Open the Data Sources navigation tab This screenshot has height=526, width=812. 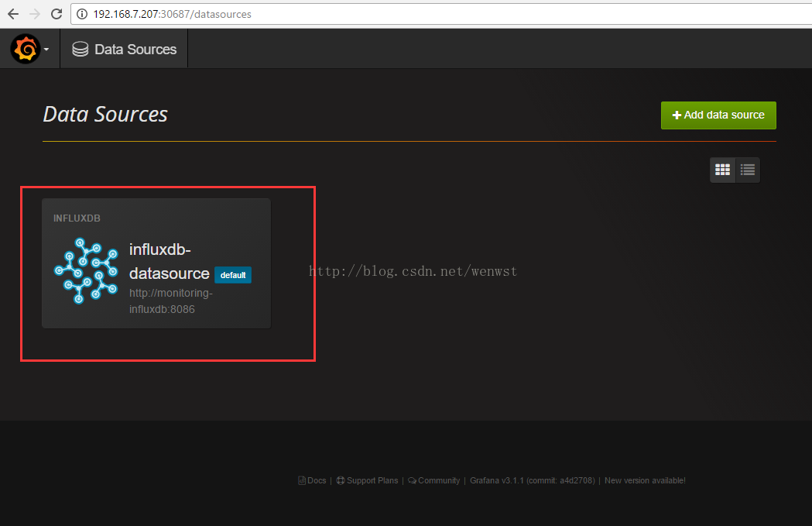coord(125,50)
